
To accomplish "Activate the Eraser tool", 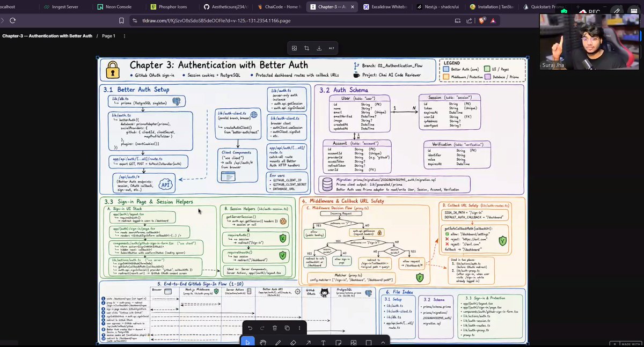I will (293, 343).
